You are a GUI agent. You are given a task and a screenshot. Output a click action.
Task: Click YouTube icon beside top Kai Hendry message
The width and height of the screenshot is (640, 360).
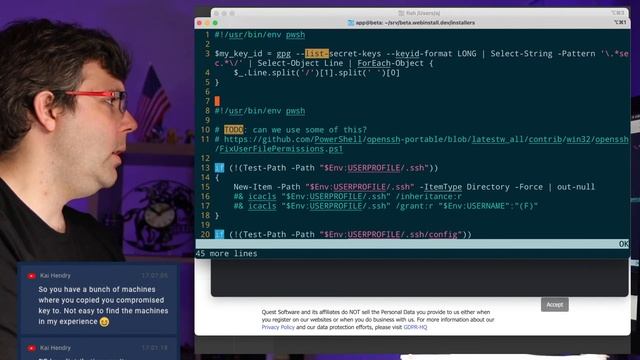click(x=31, y=276)
